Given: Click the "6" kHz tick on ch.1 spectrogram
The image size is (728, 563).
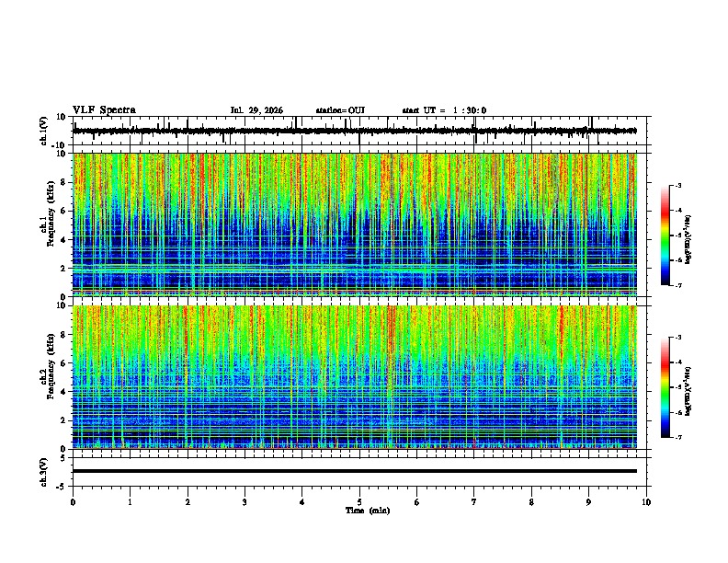Looking at the screenshot, I should pyautogui.click(x=63, y=212).
